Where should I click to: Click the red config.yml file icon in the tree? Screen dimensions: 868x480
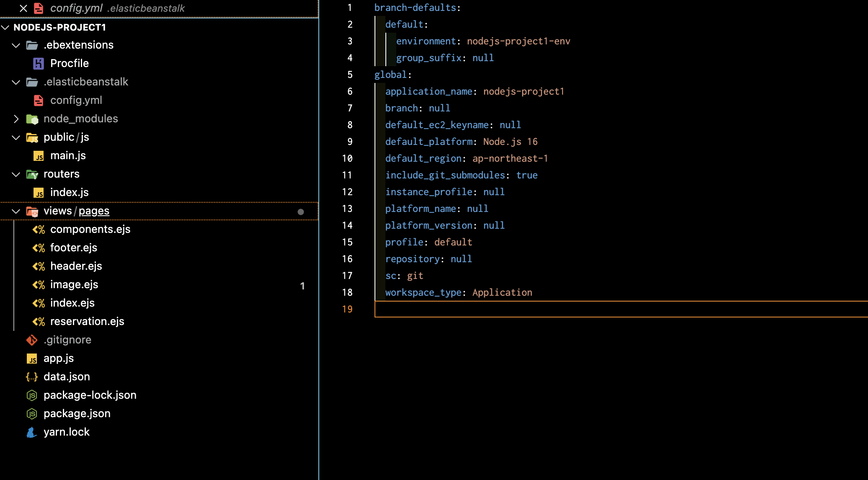(x=39, y=101)
